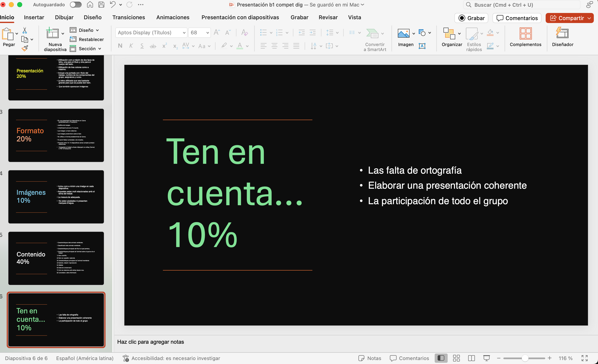Click the Imagen picture icon

[x=403, y=33]
